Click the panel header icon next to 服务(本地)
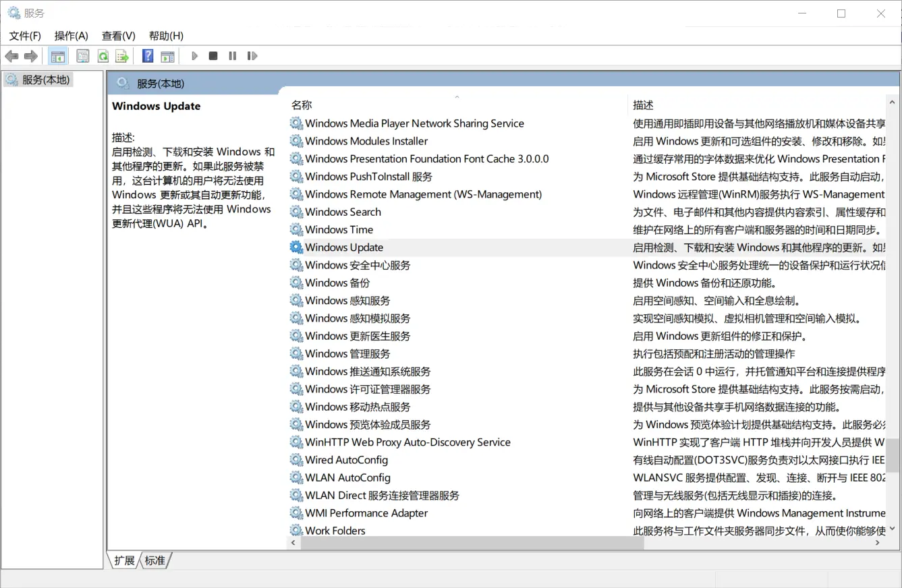 tap(122, 83)
